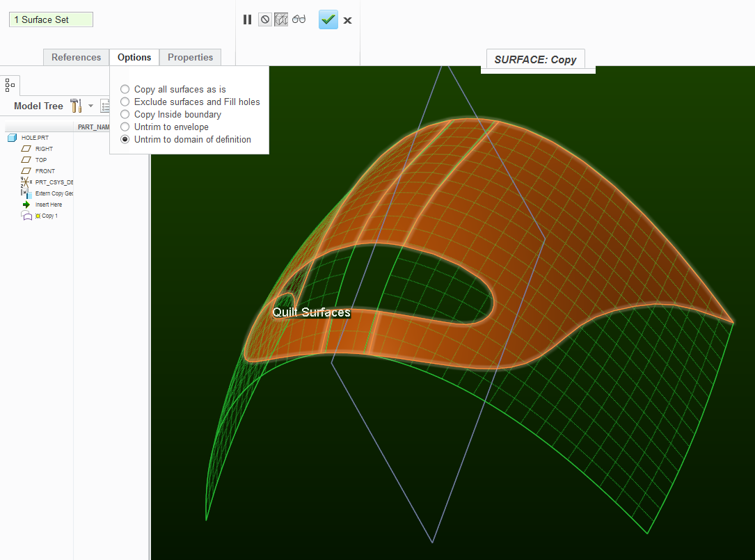
Task: Choose Exclude surfaces and Fill holes
Action: 190,102
